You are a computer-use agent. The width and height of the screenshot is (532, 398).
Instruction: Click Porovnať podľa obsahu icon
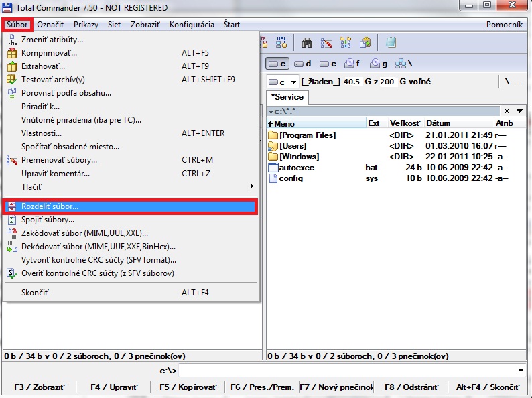pos(12,93)
